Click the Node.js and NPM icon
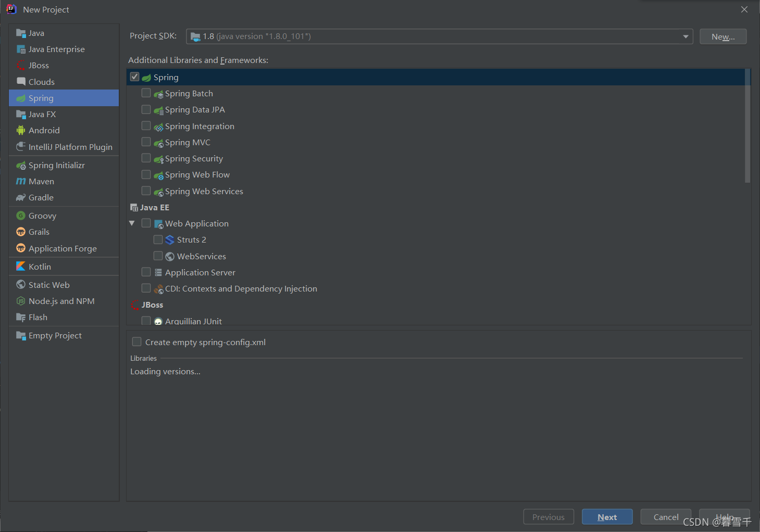 pyautogui.click(x=21, y=301)
